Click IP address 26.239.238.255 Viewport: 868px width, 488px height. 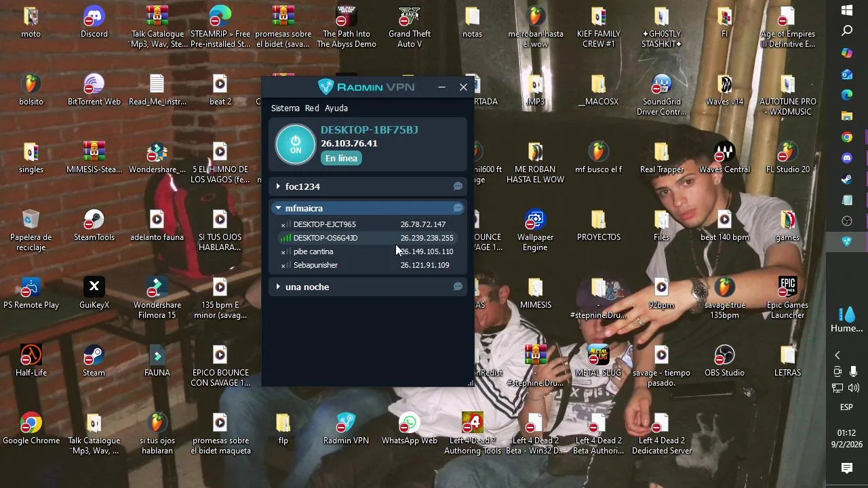click(427, 238)
